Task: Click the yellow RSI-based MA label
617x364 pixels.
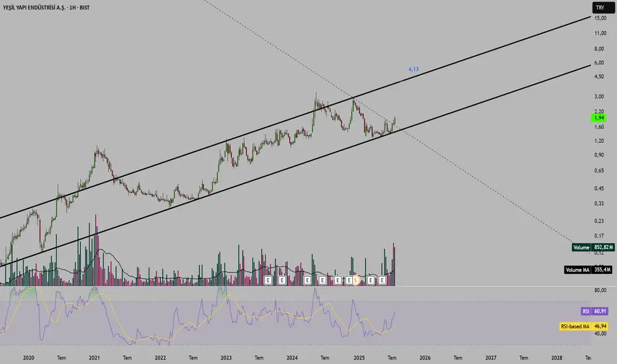Action: [x=575, y=326]
